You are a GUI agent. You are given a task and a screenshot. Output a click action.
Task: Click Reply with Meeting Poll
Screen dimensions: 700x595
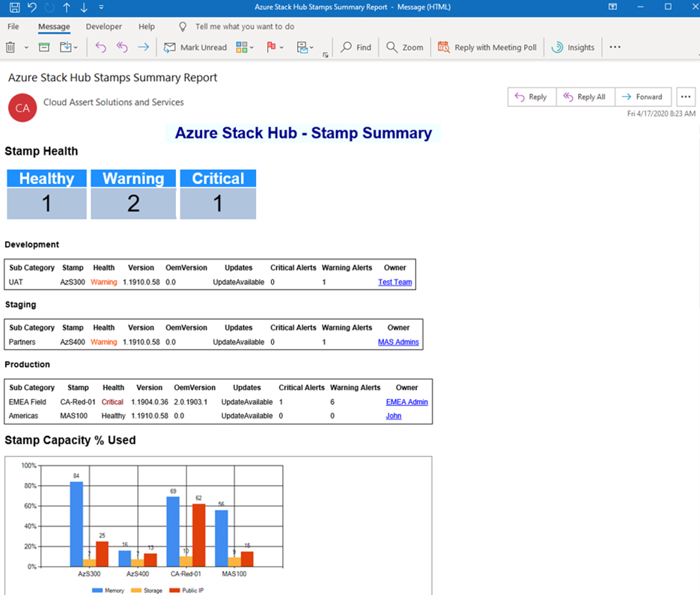click(x=487, y=47)
